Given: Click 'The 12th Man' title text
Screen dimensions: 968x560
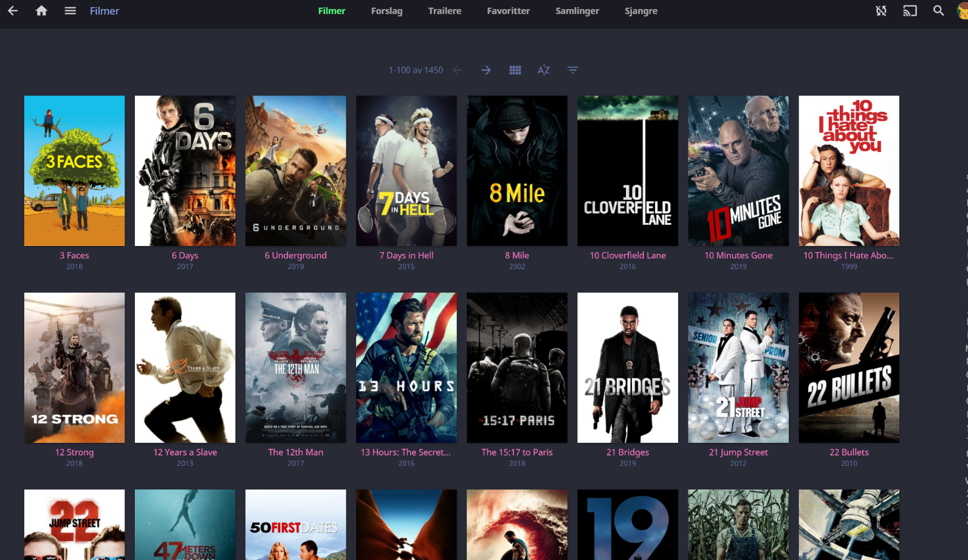Looking at the screenshot, I should tap(295, 452).
